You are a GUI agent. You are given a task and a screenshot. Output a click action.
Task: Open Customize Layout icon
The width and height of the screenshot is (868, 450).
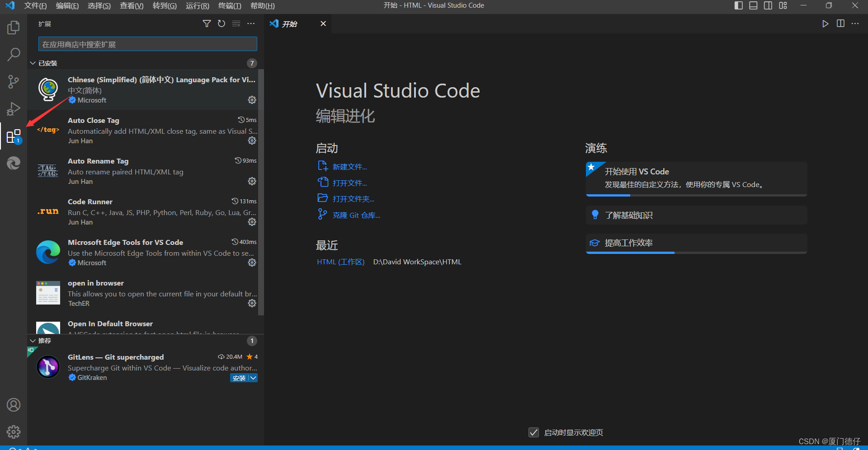[783, 5]
